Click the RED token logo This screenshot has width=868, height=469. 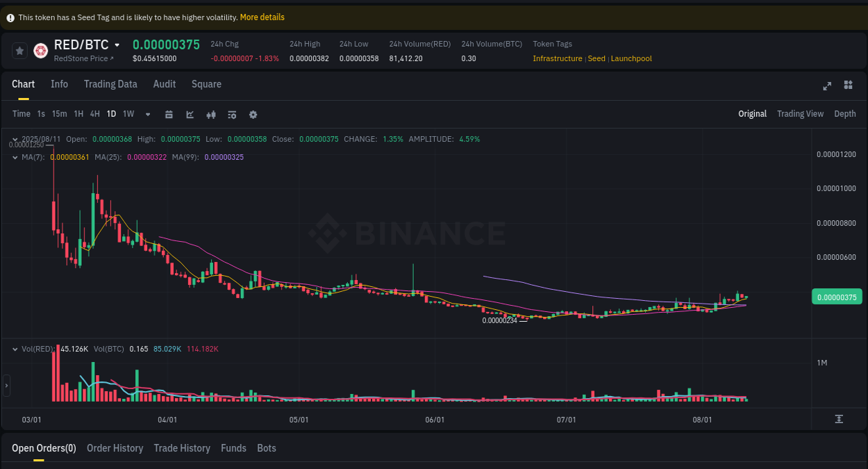click(40, 50)
